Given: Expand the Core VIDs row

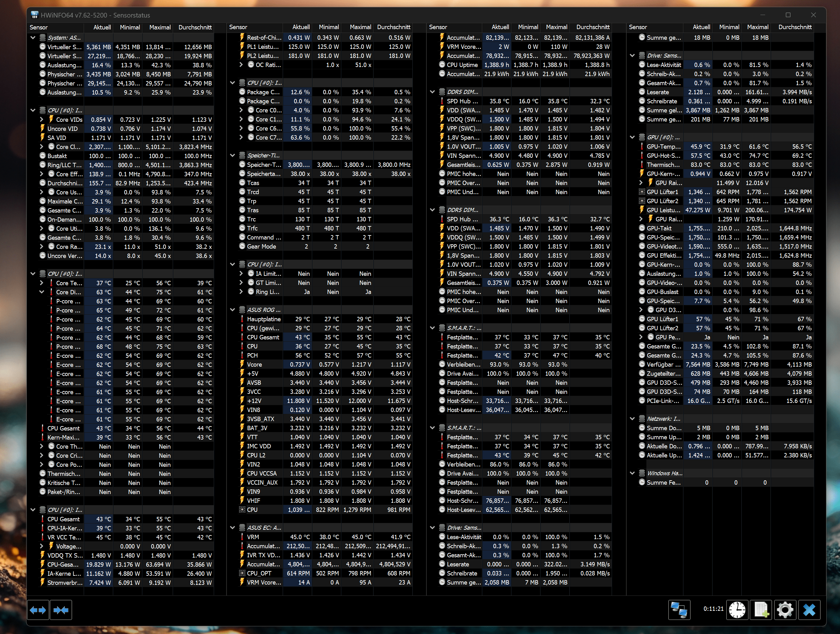Looking at the screenshot, I should (42, 119).
